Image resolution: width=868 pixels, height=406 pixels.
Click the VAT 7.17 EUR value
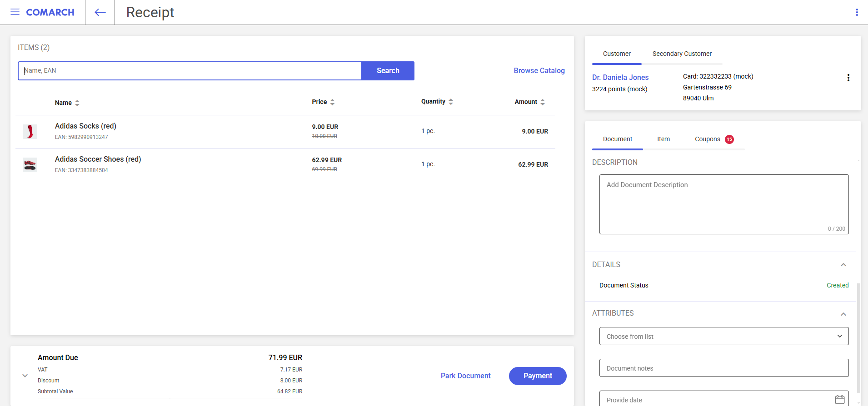[x=291, y=370]
